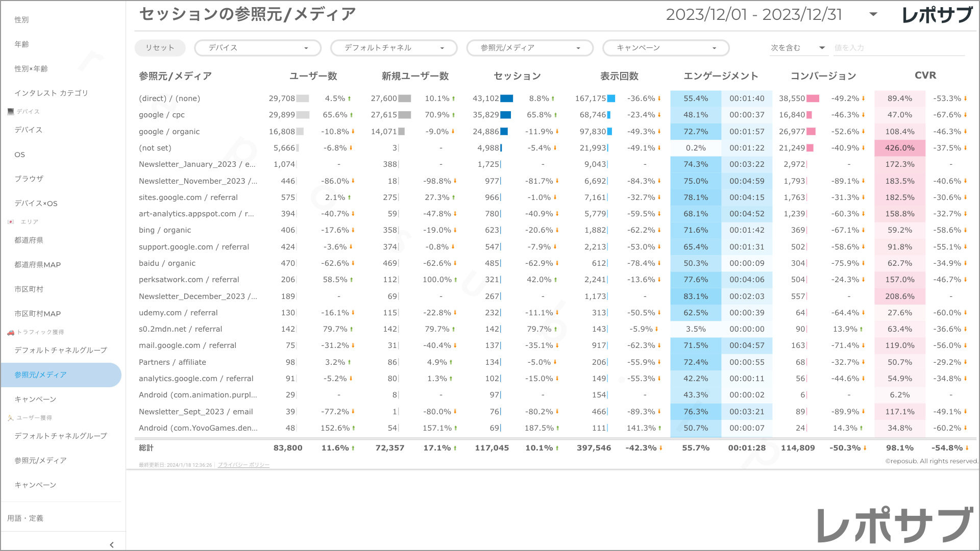The height and width of the screenshot is (551, 980).
Task: Click the pink conversion bar in direct row
Action: coord(813,98)
